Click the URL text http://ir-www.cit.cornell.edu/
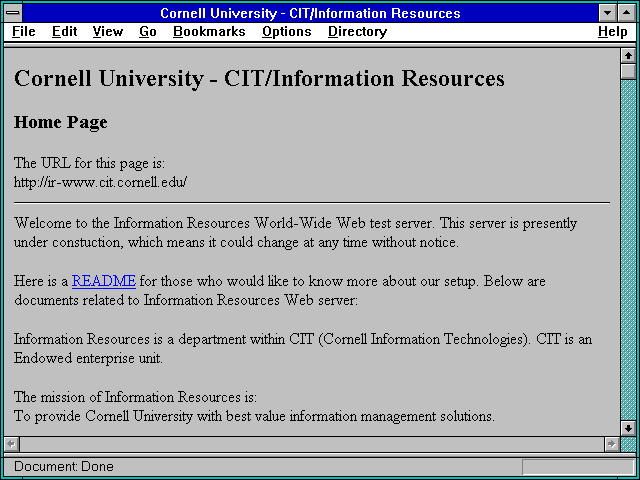Image resolution: width=640 pixels, height=480 pixels. [100, 182]
